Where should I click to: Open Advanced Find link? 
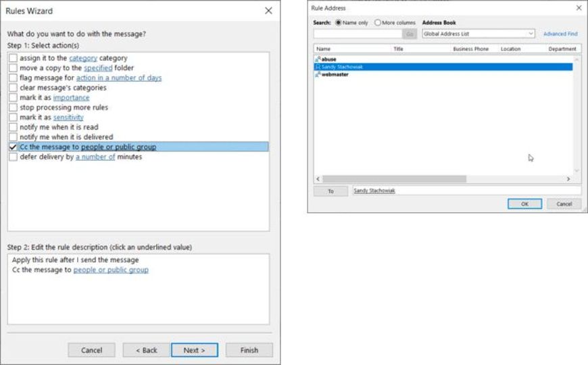click(x=560, y=34)
